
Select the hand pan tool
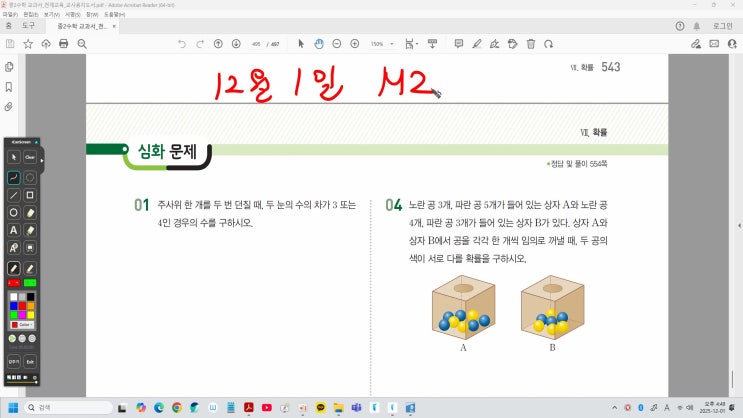tap(318, 44)
